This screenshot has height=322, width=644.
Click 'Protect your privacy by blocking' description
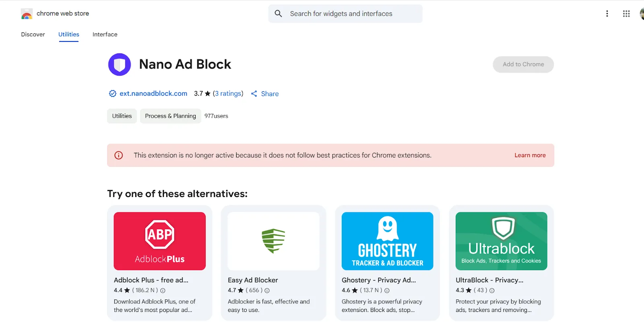click(x=498, y=306)
